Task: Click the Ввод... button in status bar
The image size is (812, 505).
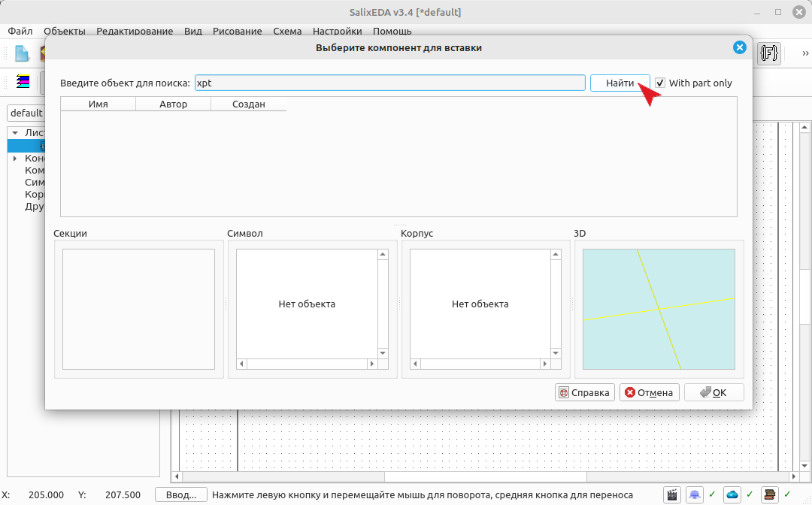Action: [180, 494]
